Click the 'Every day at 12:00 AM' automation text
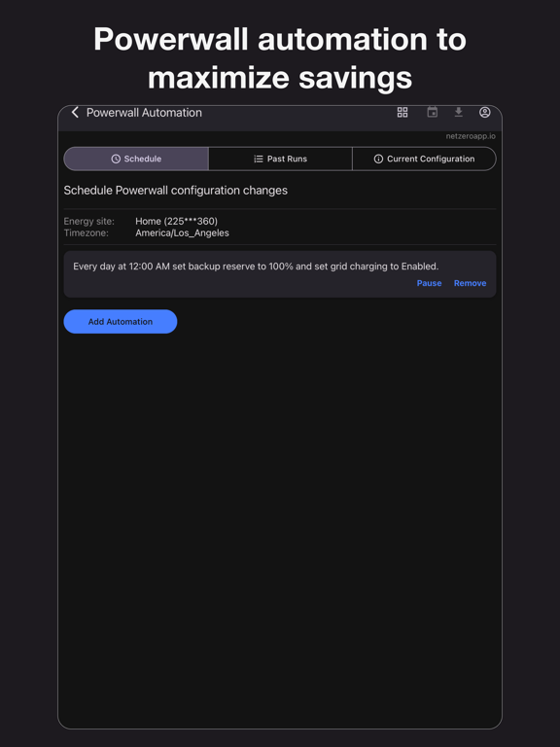Image resolution: width=560 pixels, height=747 pixels. 256,267
